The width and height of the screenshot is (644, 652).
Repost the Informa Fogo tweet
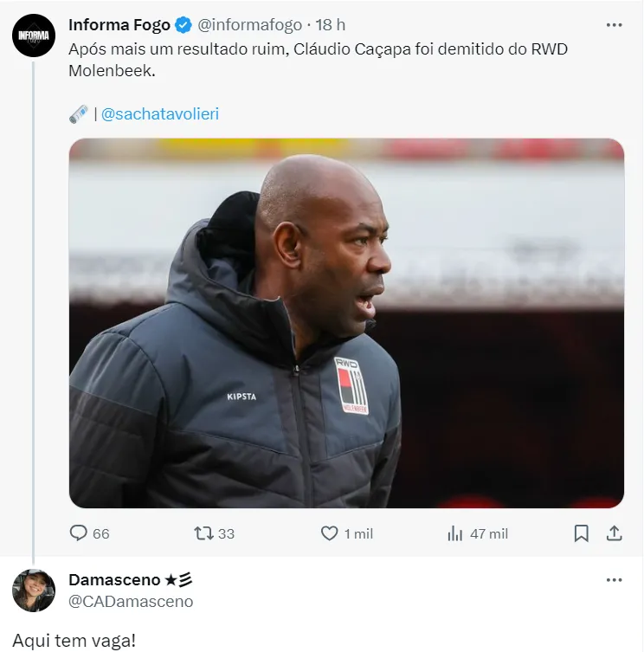pos(203,533)
